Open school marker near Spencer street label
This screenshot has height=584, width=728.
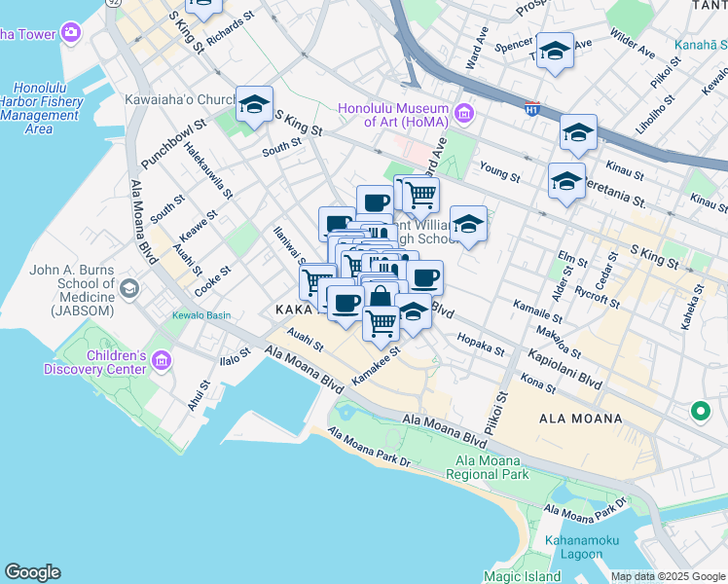[556, 52]
